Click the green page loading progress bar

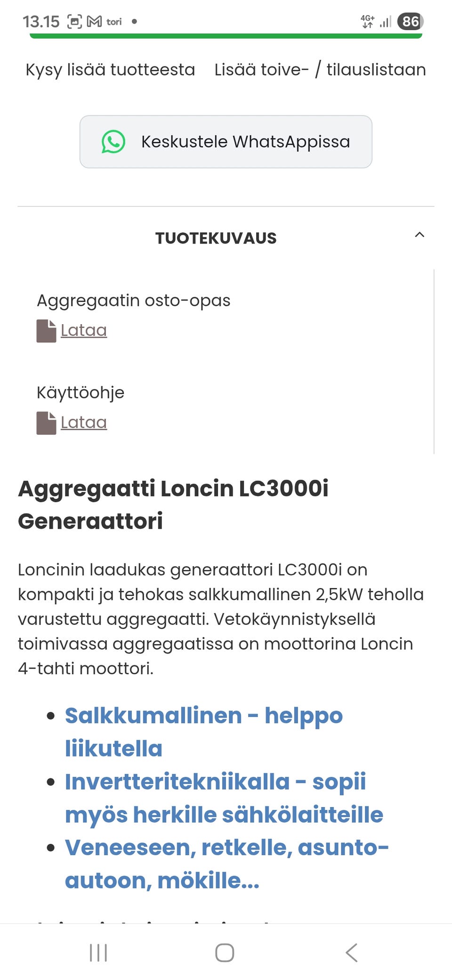pos(226,36)
